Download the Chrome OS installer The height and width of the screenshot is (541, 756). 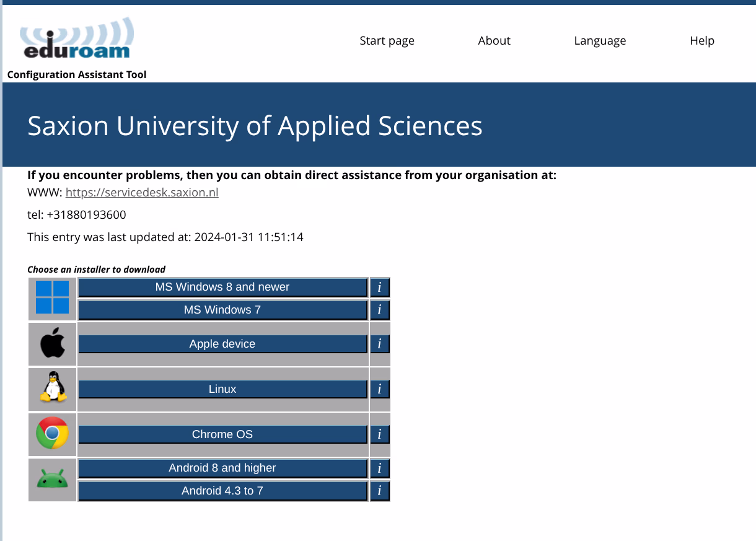tap(222, 434)
